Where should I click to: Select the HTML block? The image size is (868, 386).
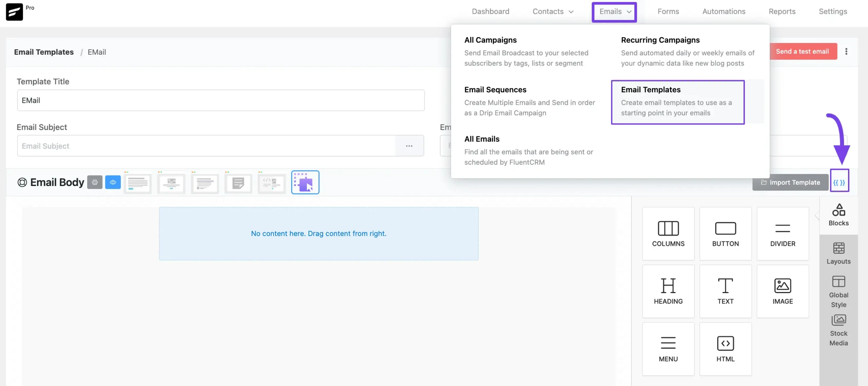point(725,349)
